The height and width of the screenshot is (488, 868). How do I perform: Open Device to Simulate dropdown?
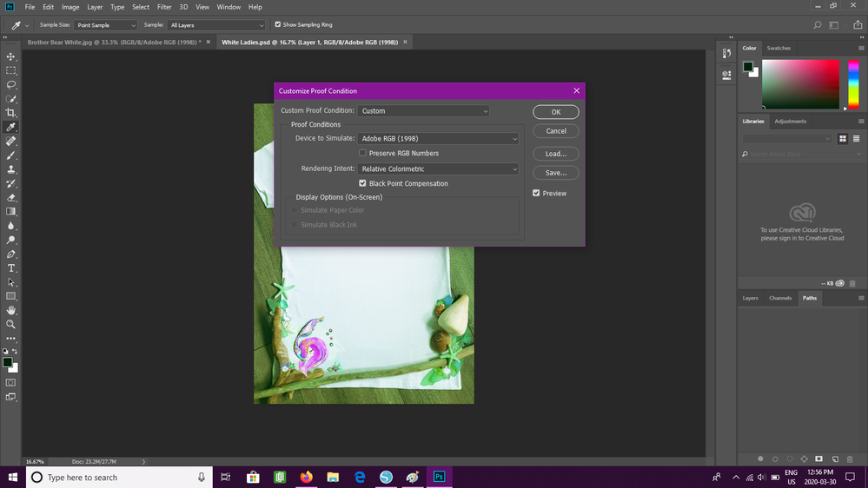pos(438,139)
